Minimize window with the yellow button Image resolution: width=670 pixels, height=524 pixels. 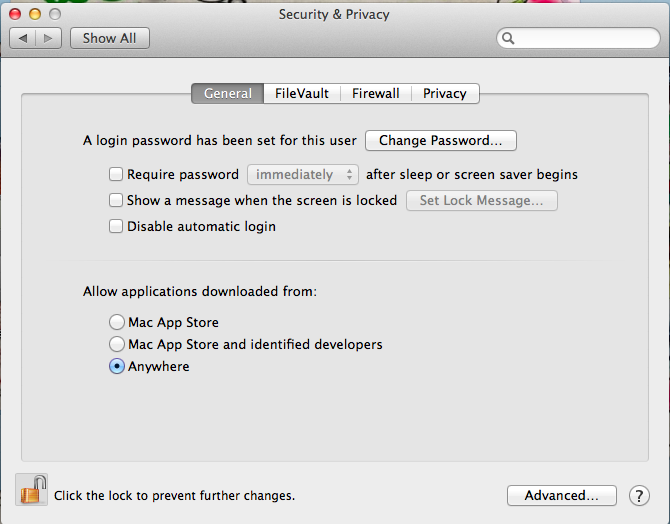pyautogui.click(x=35, y=14)
